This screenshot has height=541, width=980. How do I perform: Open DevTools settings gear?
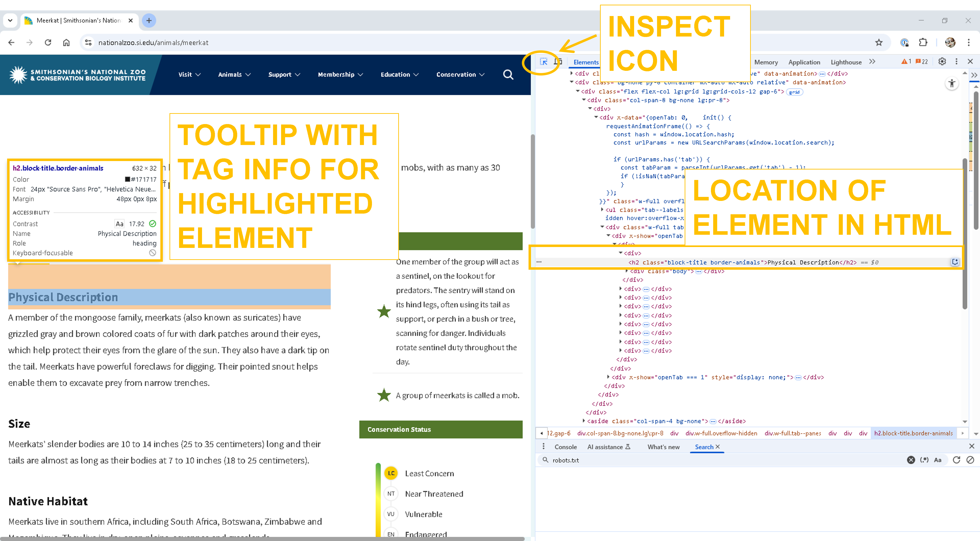coord(942,61)
